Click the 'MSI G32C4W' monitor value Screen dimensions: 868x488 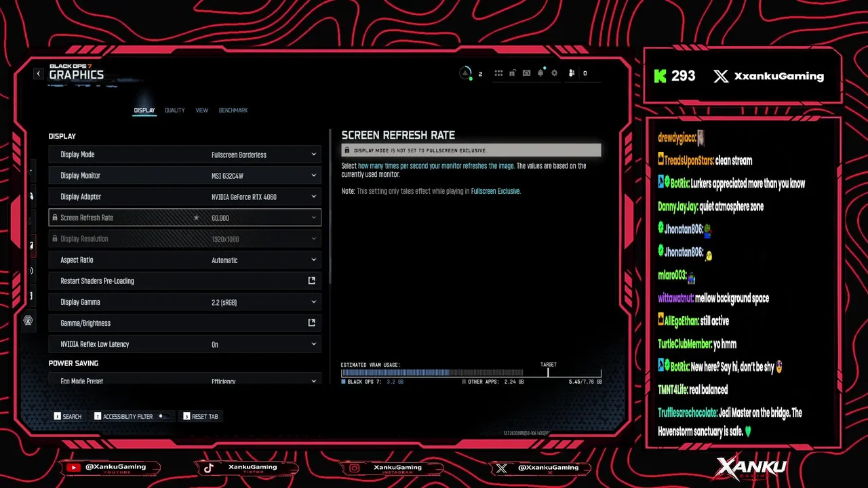227,176
